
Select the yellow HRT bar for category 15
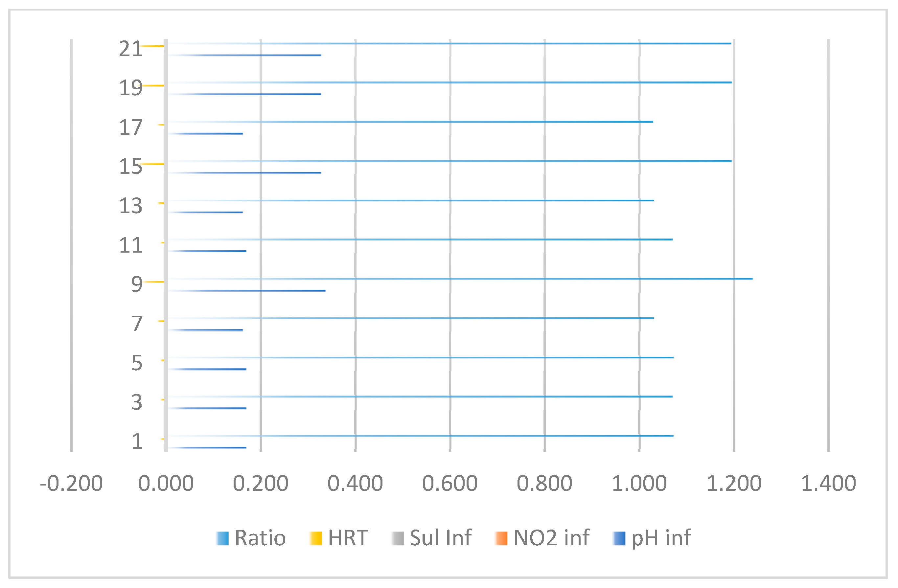[152, 164]
